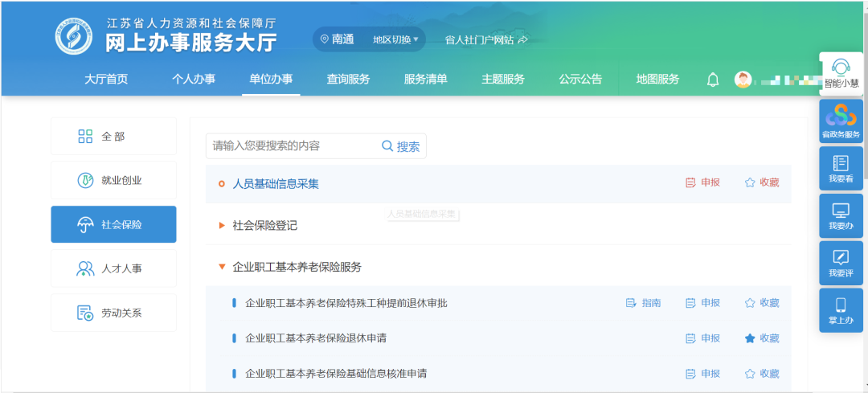Click the 人才人事 people icon
The width and height of the screenshot is (868, 393).
pyautogui.click(x=85, y=269)
